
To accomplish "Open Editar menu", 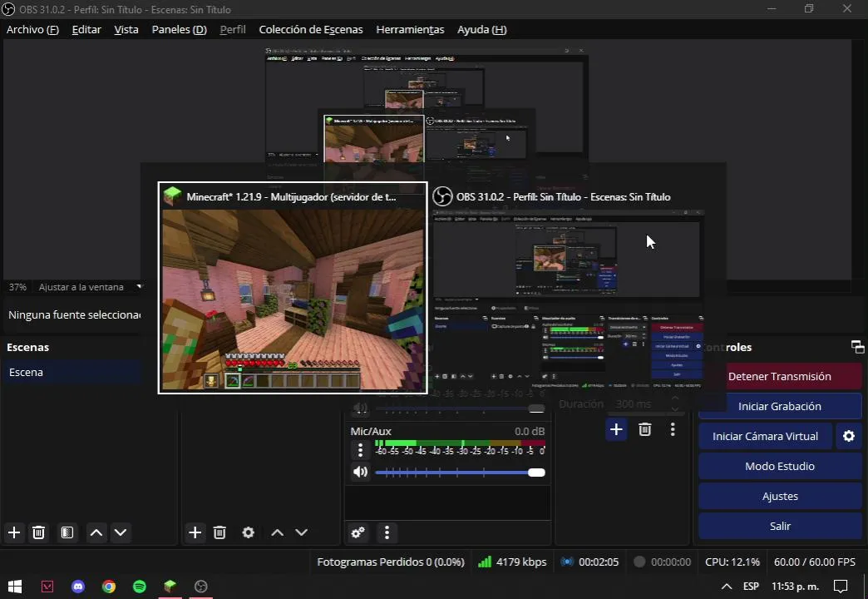I will [86, 29].
